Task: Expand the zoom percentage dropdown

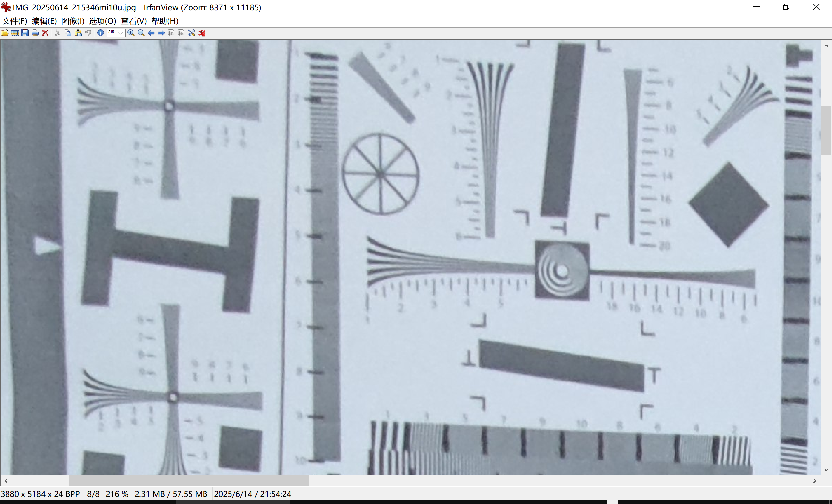Action: pyautogui.click(x=121, y=33)
